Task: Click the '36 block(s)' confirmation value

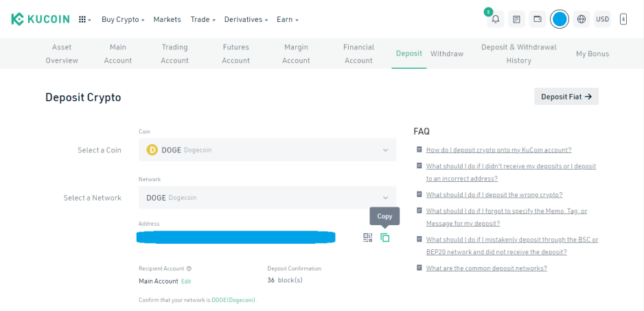Action: [285, 280]
